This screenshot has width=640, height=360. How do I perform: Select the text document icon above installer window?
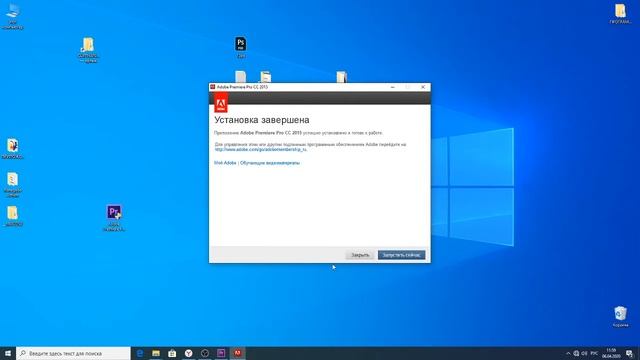point(266,77)
